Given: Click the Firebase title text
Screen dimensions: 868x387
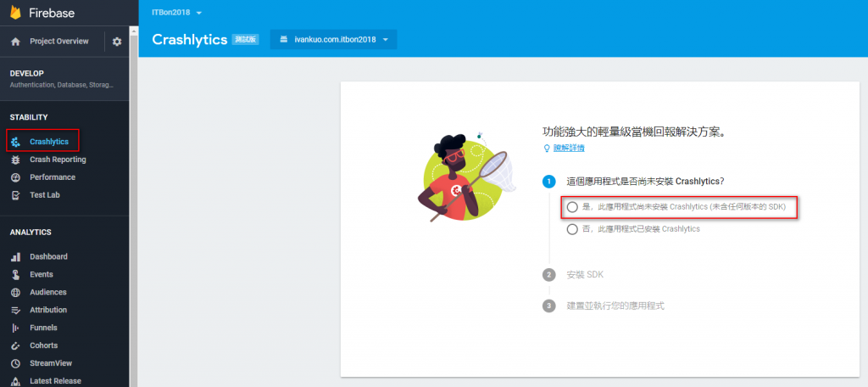Looking at the screenshot, I should click(51, 13).
